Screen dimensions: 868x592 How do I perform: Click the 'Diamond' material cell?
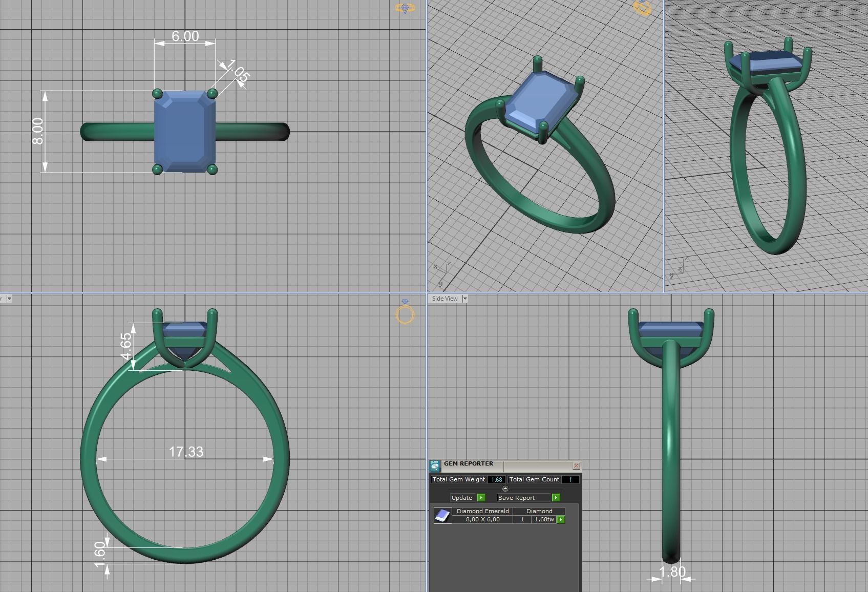click(539, 511)
